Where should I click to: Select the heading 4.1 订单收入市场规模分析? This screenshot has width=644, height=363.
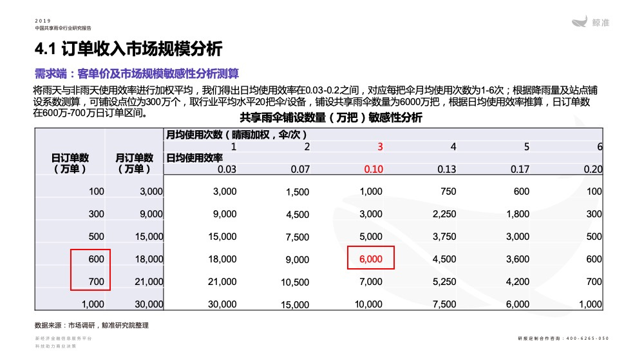pos(128,48)
